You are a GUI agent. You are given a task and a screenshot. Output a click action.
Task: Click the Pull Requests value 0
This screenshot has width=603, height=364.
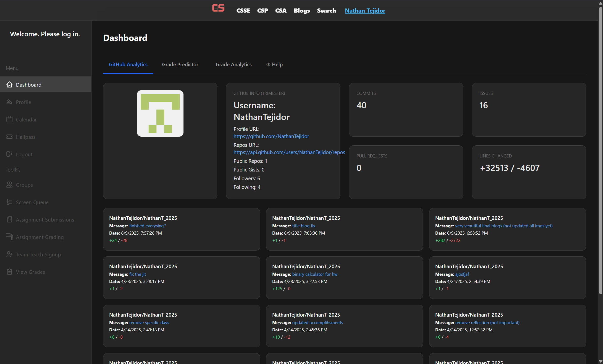(x=359, y=168)
